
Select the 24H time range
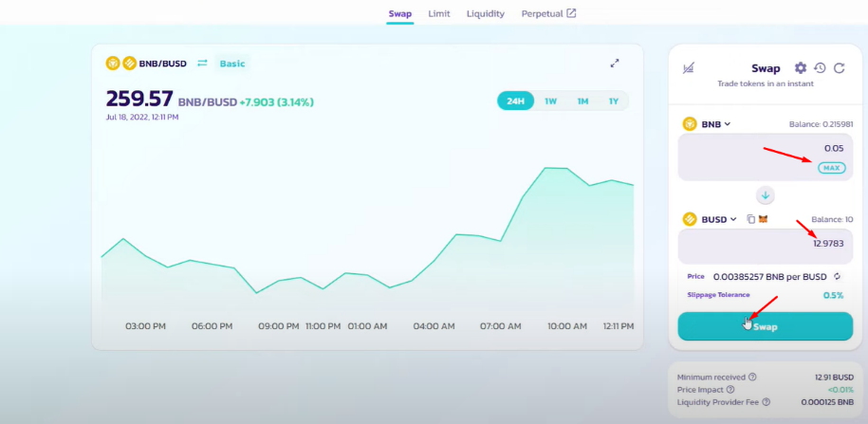(x=515, y=101)
